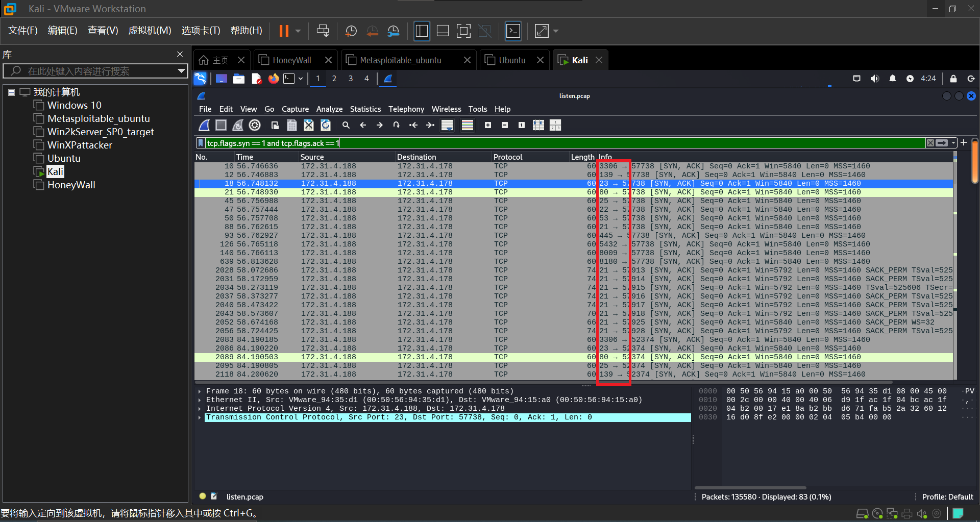The height and width of the screenshot is (522, 980).
Task: Sort packets by the Protocol column header
Action: 530,157
